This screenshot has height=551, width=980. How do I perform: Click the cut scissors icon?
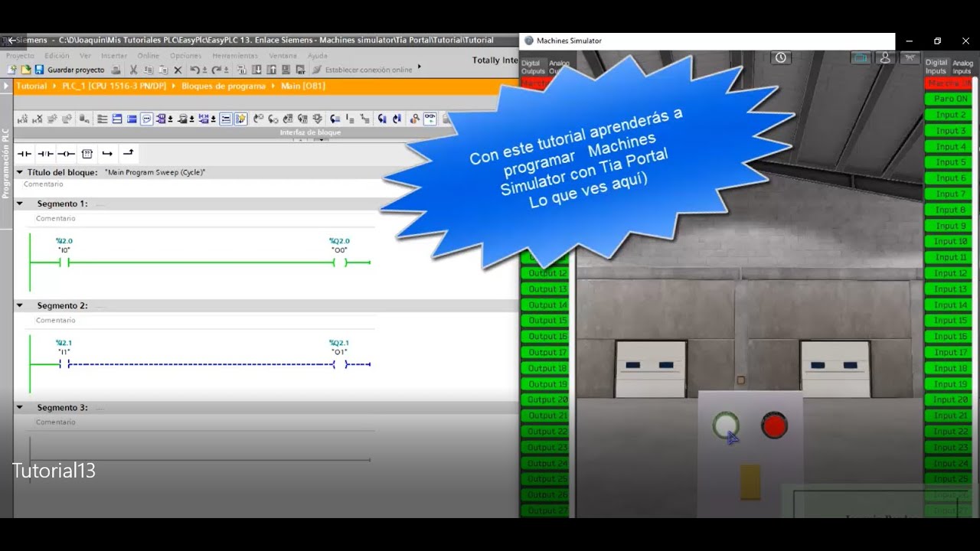pyautogui.click(x=133, y=70)
